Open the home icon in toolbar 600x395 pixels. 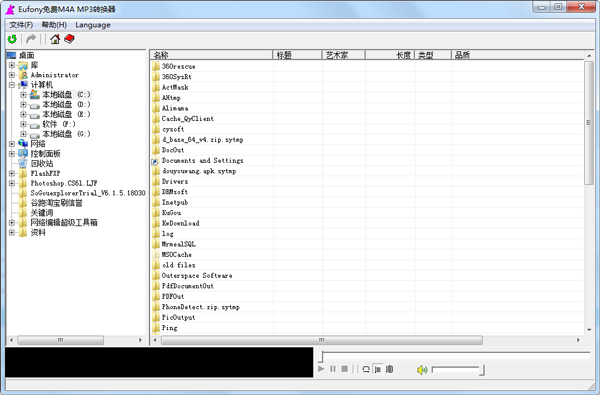click(x=55, y=39)
